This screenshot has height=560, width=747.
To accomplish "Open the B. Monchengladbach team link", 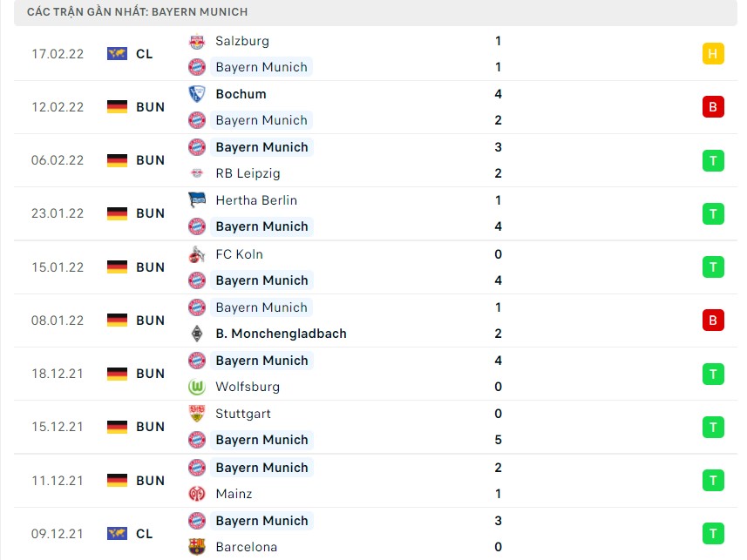I will [281, 334].
